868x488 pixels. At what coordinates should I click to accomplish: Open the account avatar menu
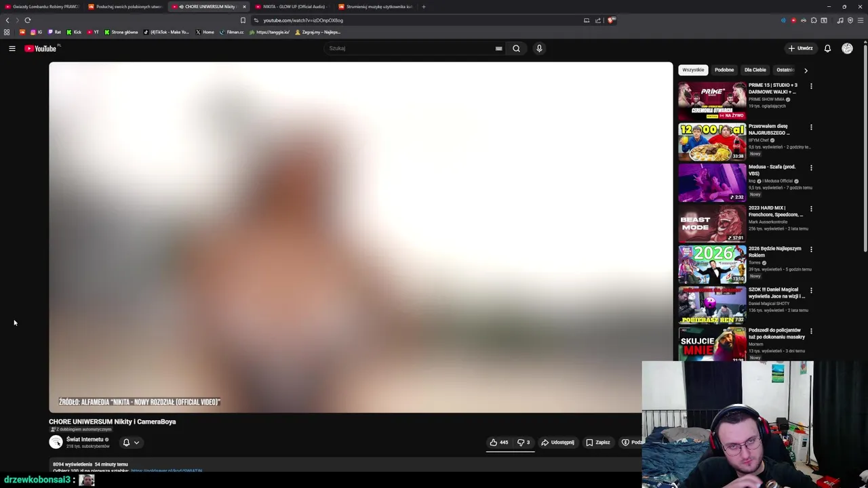pyautogui.click(x=847, y=48)
